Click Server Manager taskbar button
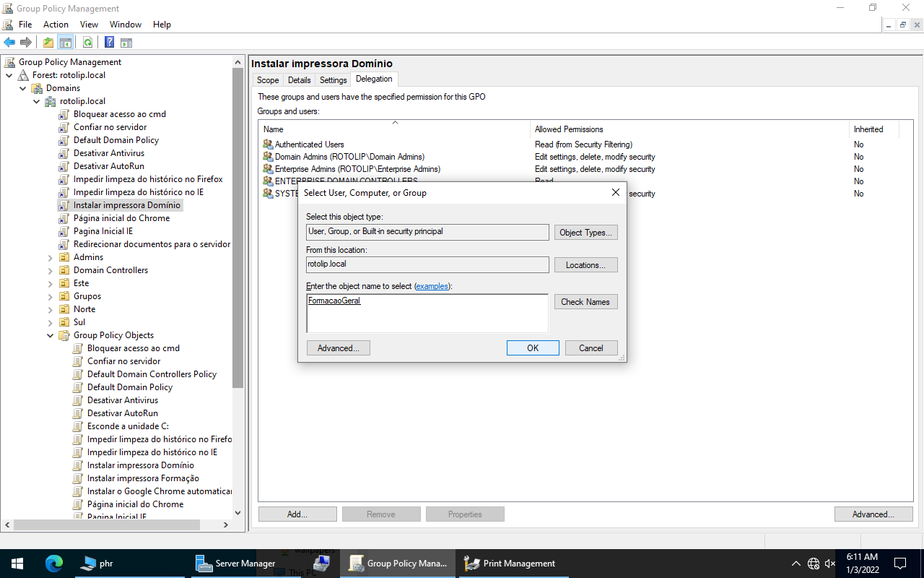 coord(236,564)
